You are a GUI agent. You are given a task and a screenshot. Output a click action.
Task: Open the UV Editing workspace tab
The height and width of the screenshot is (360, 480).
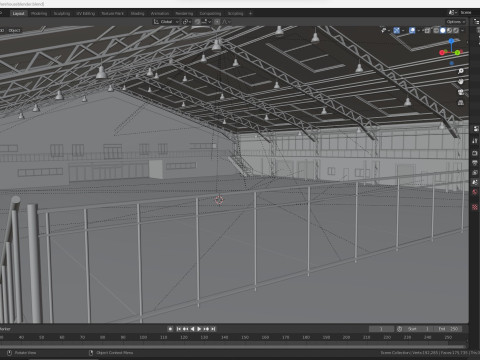[x=86, y=13]
